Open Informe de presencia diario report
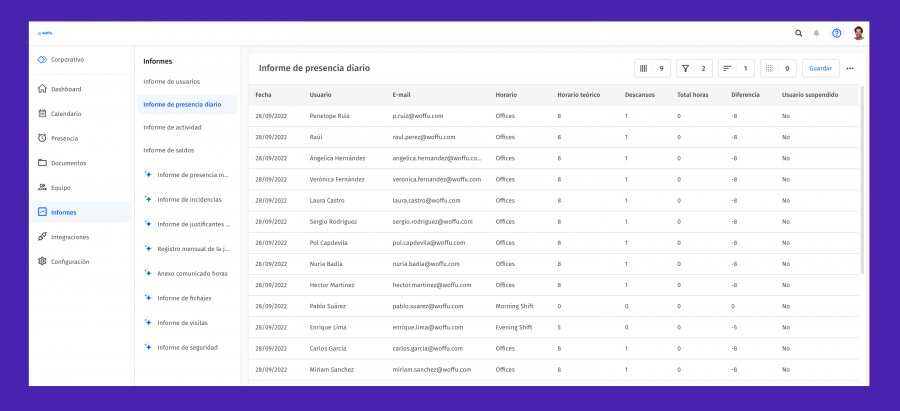Screen dimensions: 900x411 coord(187,104)
